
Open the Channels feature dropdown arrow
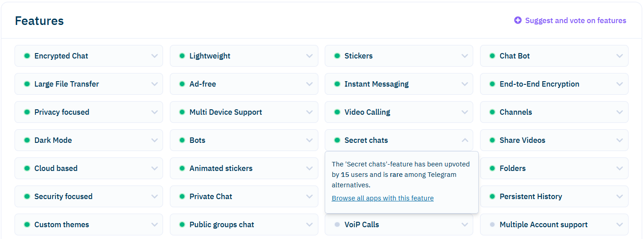[x=619, y=112]
